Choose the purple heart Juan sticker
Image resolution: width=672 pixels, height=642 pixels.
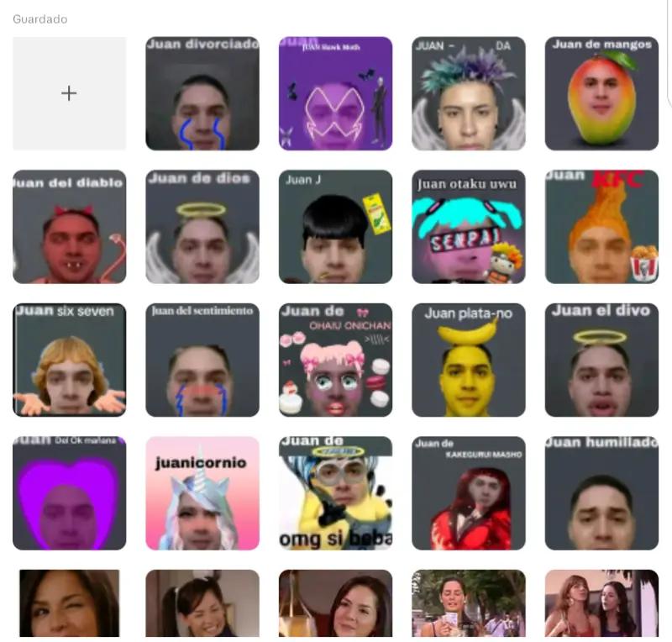[69, 493]
